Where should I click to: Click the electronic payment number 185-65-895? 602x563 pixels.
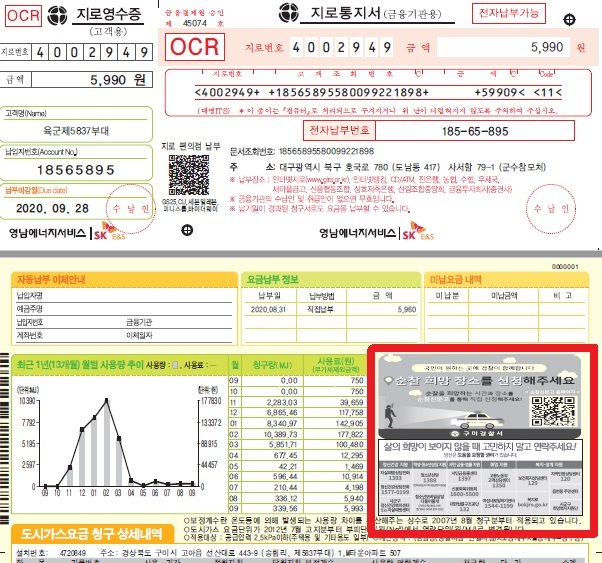468,131
